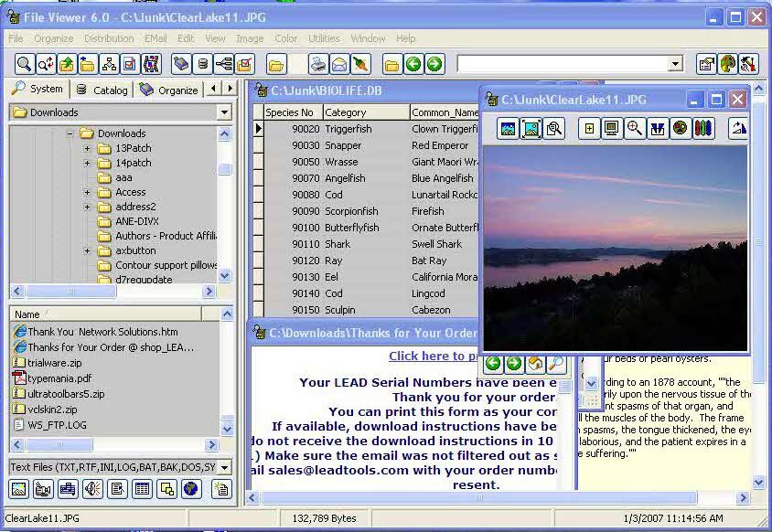Screen dimensions: 772x532
Task: Click the color balance bars icon
Action: (702, 129)
